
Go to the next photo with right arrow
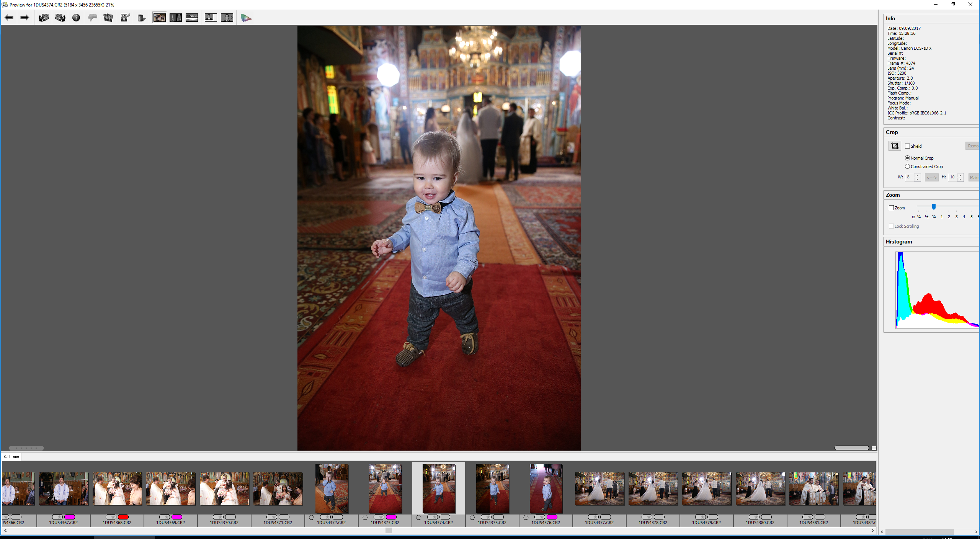click(25, 18)
